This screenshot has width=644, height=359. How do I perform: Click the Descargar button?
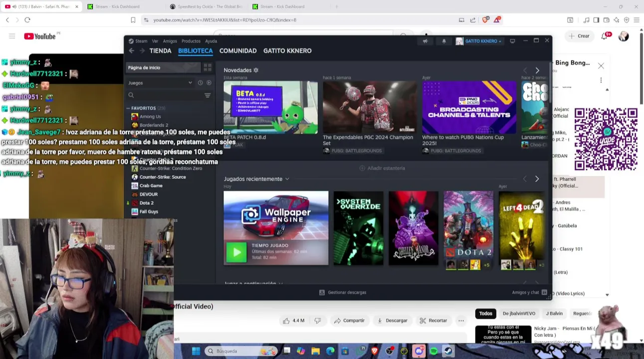tap(392, 321)
